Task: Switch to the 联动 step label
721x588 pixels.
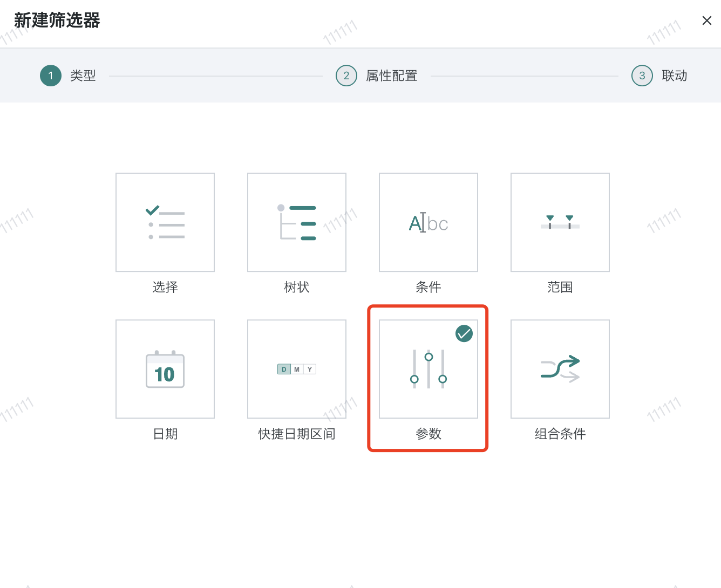Action: (x=675, y=76)
